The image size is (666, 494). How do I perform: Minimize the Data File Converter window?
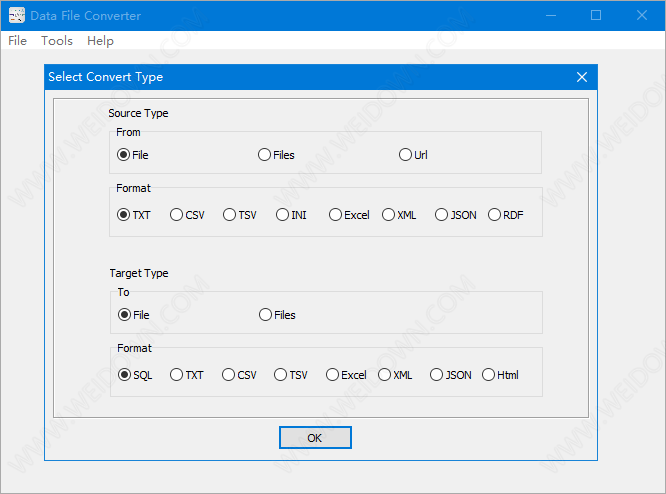[x=551, y=16]
